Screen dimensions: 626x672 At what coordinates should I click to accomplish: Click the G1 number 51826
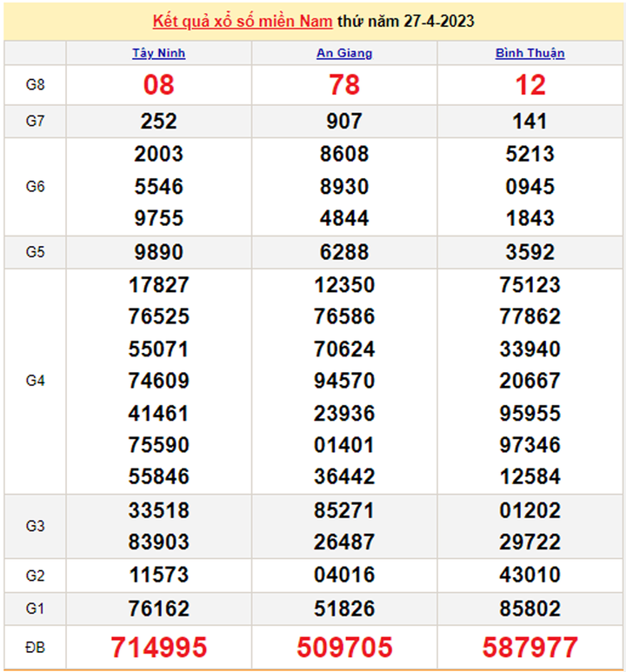(x=344, y=609)
